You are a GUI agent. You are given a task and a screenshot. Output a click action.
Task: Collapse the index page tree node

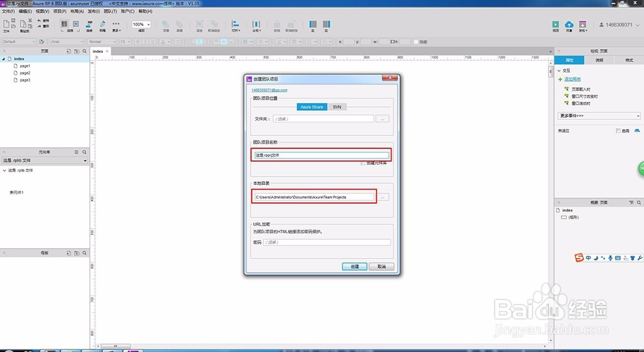[4, 59]
